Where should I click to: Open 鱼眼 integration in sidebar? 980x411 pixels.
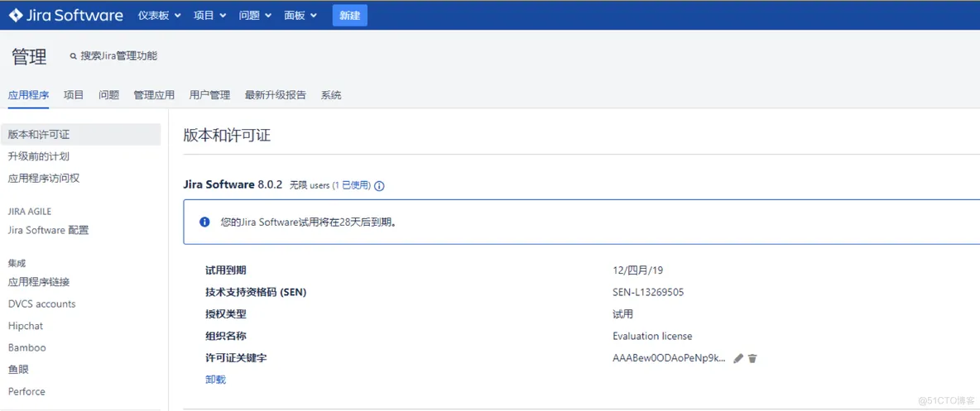(18, 369)
